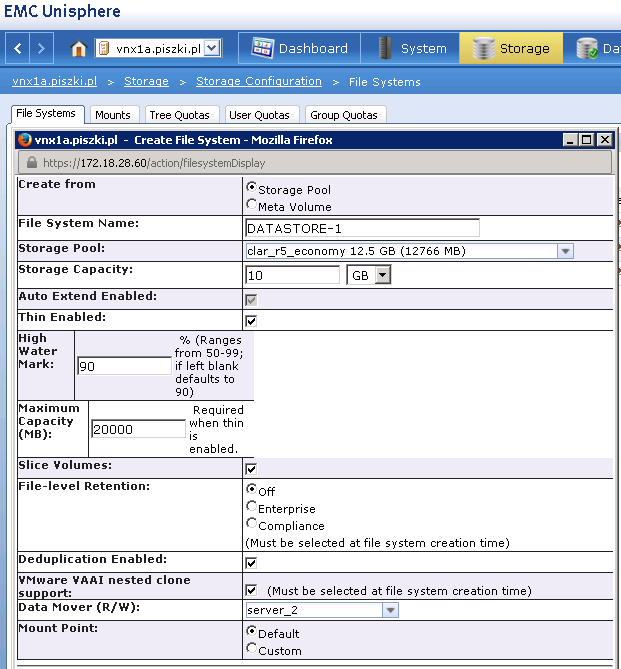Toggle the Deduplication Enabled checkbox
Viewport: 621px width, 669px height.
click(251, 563)
